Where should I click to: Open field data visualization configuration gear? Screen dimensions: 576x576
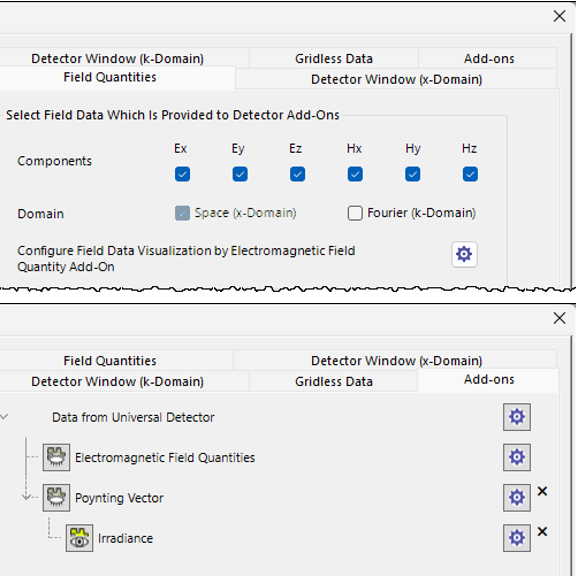464,254
